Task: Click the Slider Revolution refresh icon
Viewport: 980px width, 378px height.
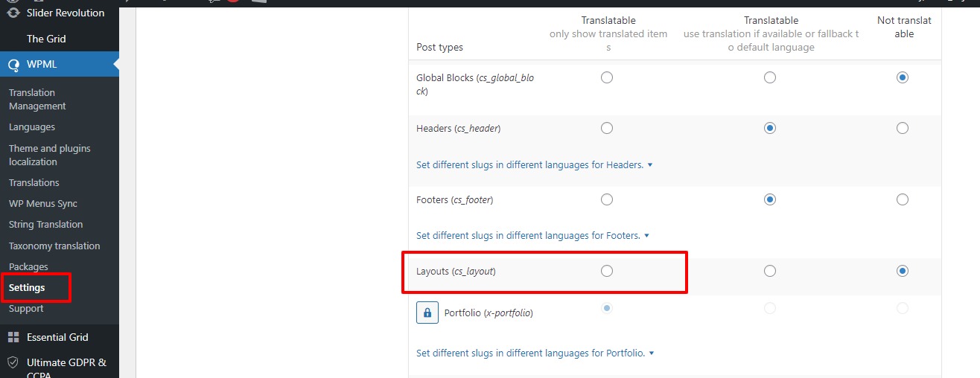Action: coord(13,13)
